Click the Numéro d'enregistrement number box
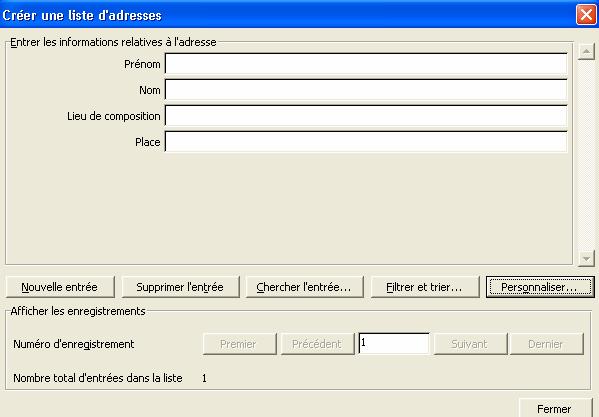This screenshot has width=599, height=417. pyautogui.click(x=394, y=343)
